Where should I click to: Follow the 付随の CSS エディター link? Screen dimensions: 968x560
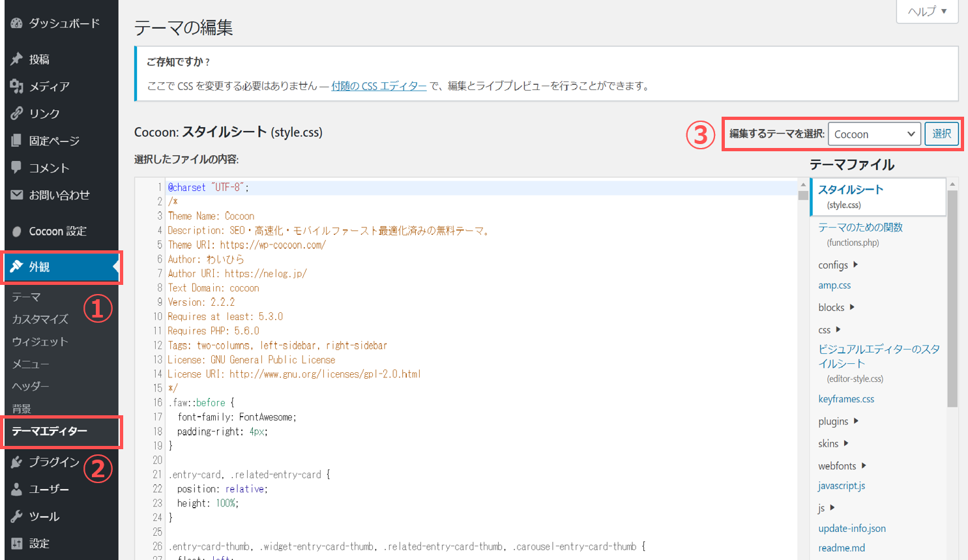coord(379,86)
